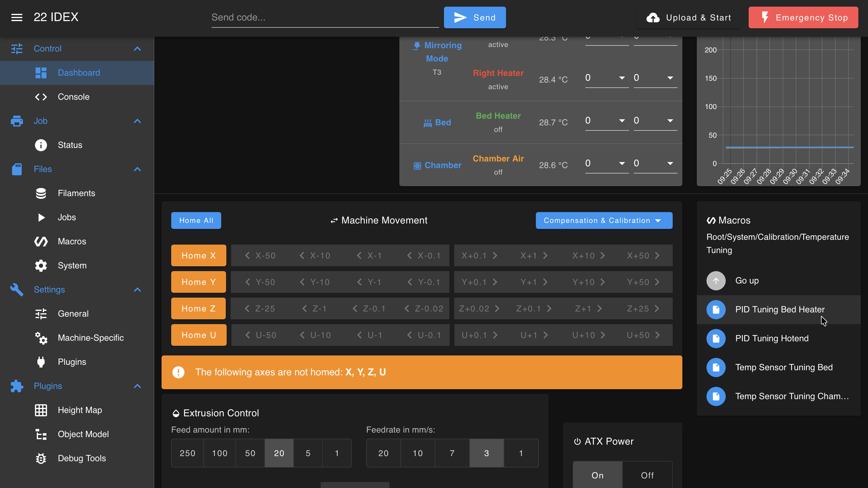This screenshot has width=868, height=488.
Task: Open the Filaments page
Action: point(77,193)
